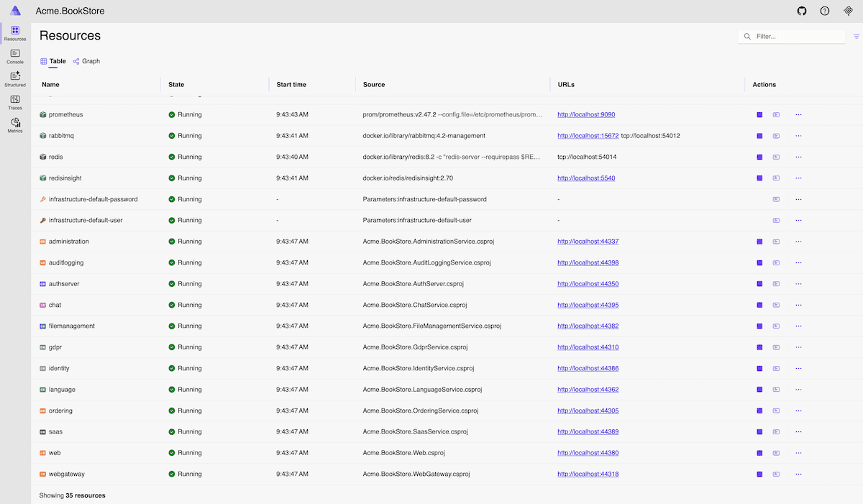The width and height of the screenshot is (863, 504).
Task: Follow the redisinsight localhost:5540 link
Action: 586,178
